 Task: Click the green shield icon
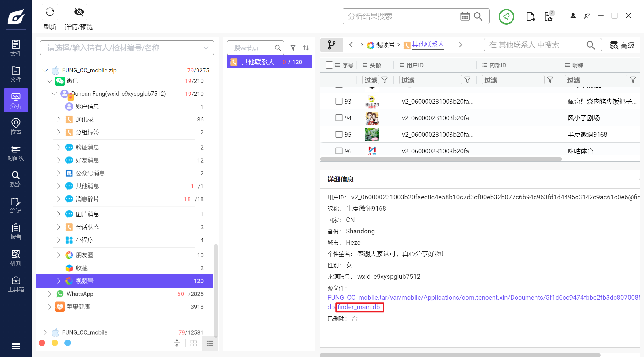pos(506,17)
